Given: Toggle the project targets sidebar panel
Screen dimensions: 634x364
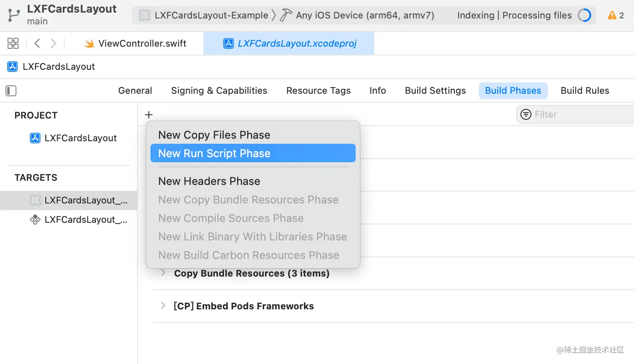Looking at the screenshot, I should coord(11,91).
